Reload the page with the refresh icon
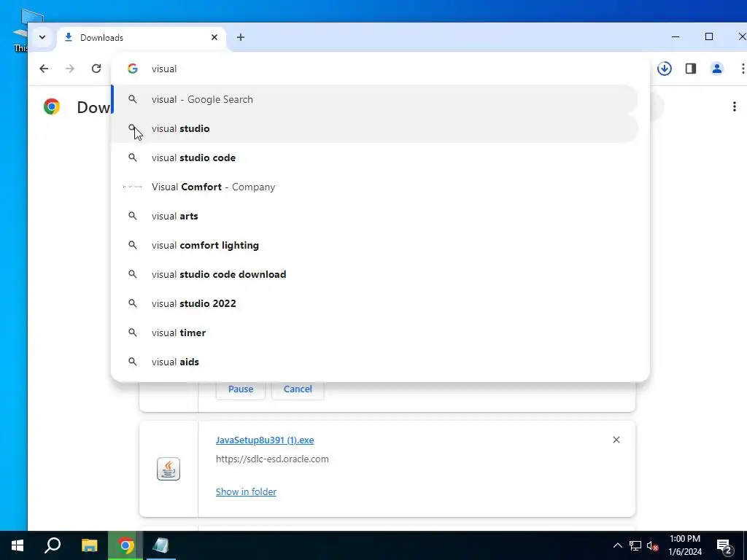Image resolution: width=747 pixels, height=560 pixels. (96, 69)
